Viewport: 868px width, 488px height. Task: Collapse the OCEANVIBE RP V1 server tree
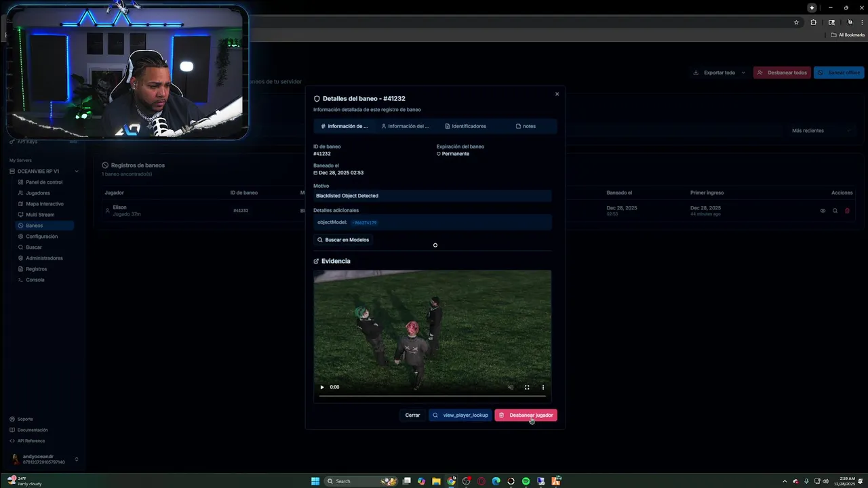[77, 171]
